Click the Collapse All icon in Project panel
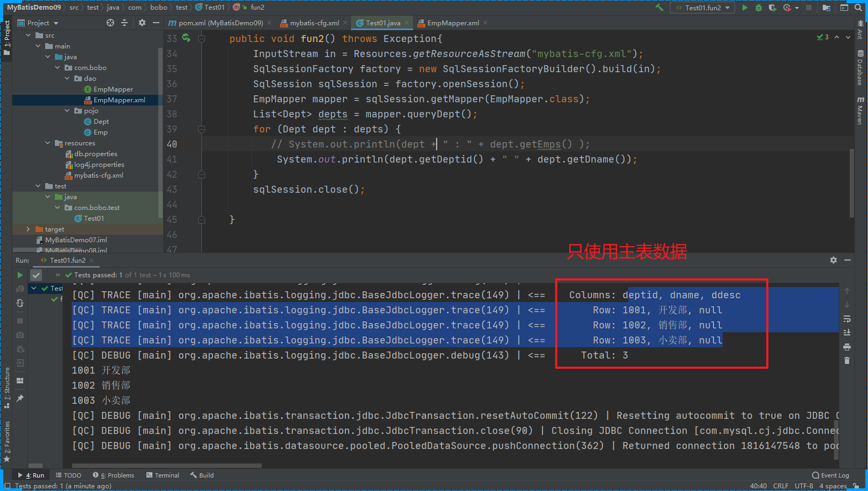 tap(124, 23)
